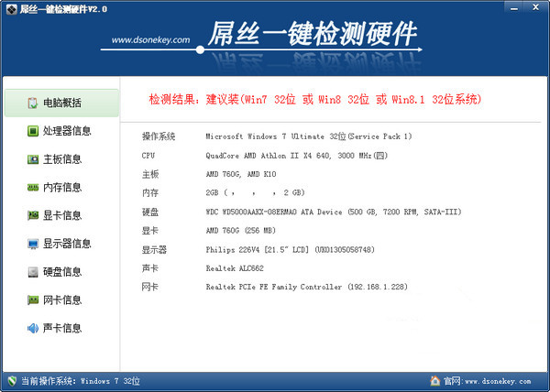Click the 显示器信息 monitor icon
This screenshot has height=392, width=550.
point(33,244)
